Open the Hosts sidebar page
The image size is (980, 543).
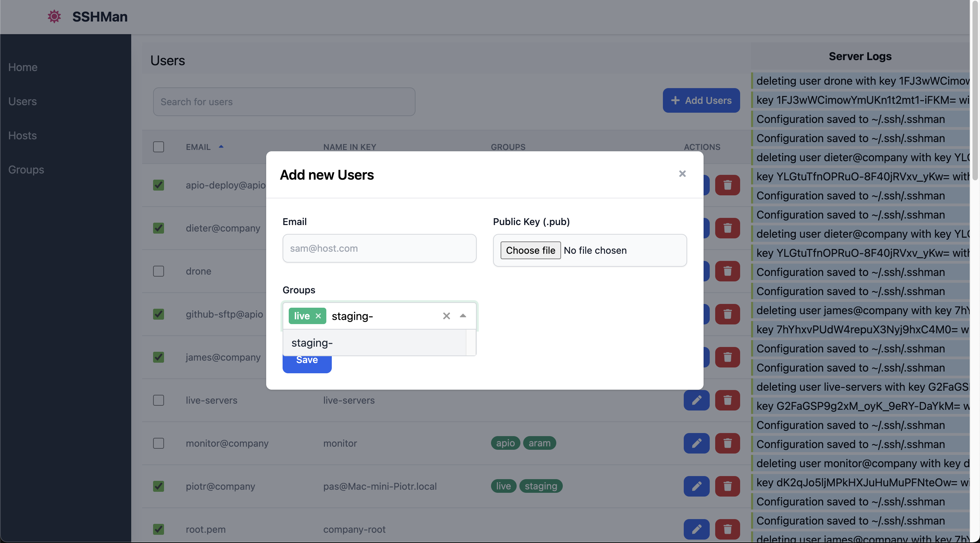point(23,135)
